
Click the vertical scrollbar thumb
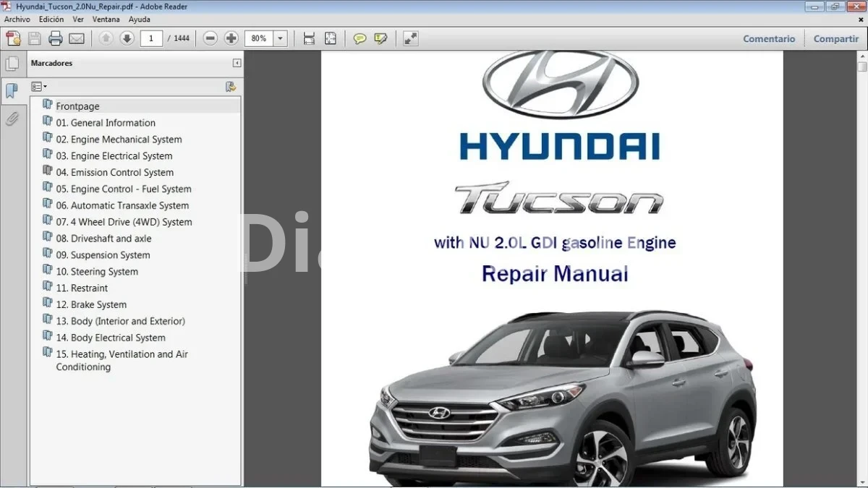point(862,67)
